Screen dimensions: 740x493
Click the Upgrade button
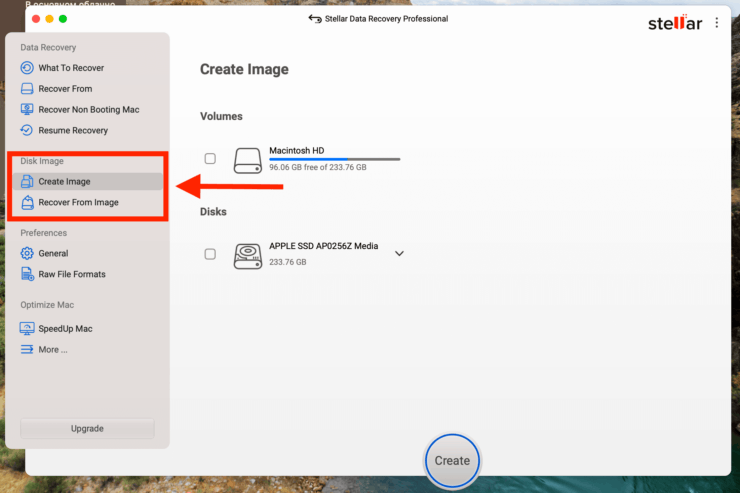(x=87, y=428)
